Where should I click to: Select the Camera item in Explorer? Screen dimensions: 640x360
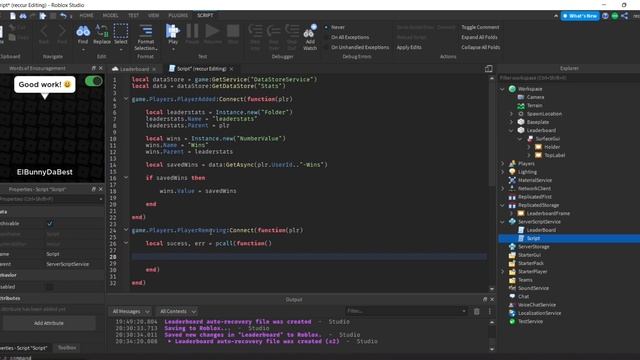pyautogui.click(x=535, y=97)
